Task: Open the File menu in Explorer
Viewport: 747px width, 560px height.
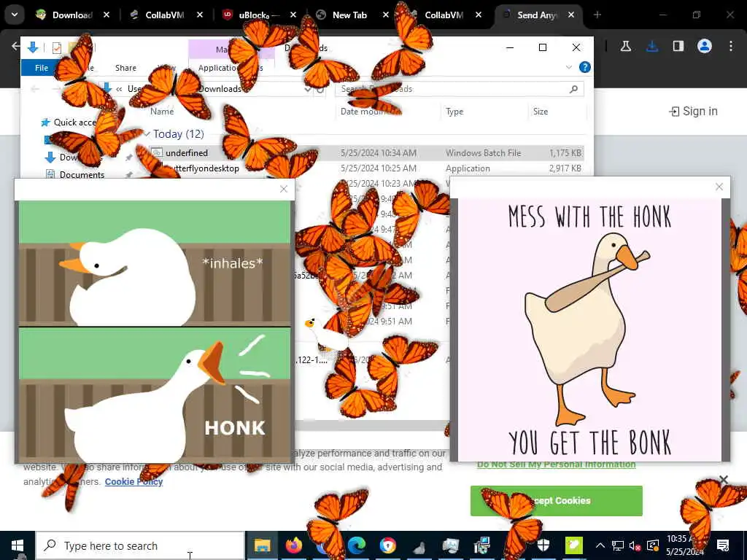Action: pyautogui.click(x=41, y=68)
